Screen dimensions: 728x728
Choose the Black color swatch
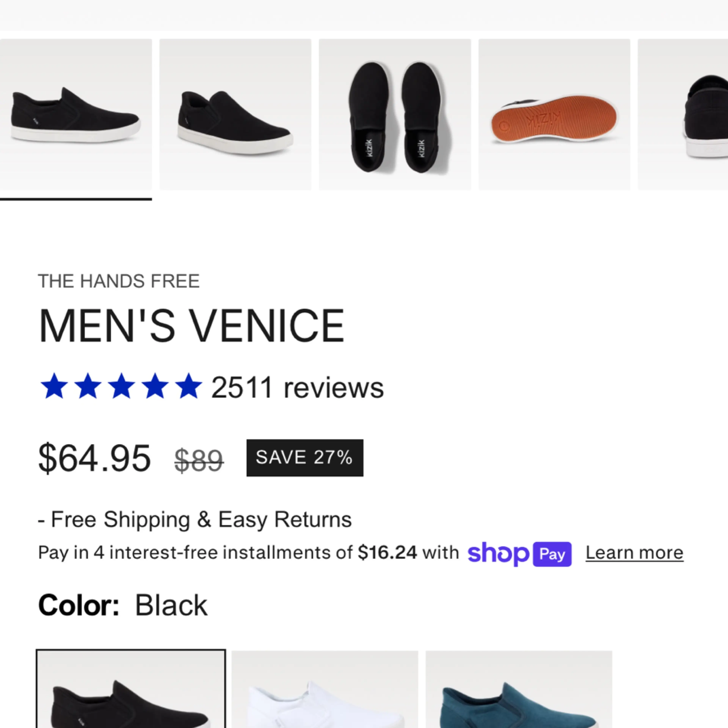coord(131,689)
